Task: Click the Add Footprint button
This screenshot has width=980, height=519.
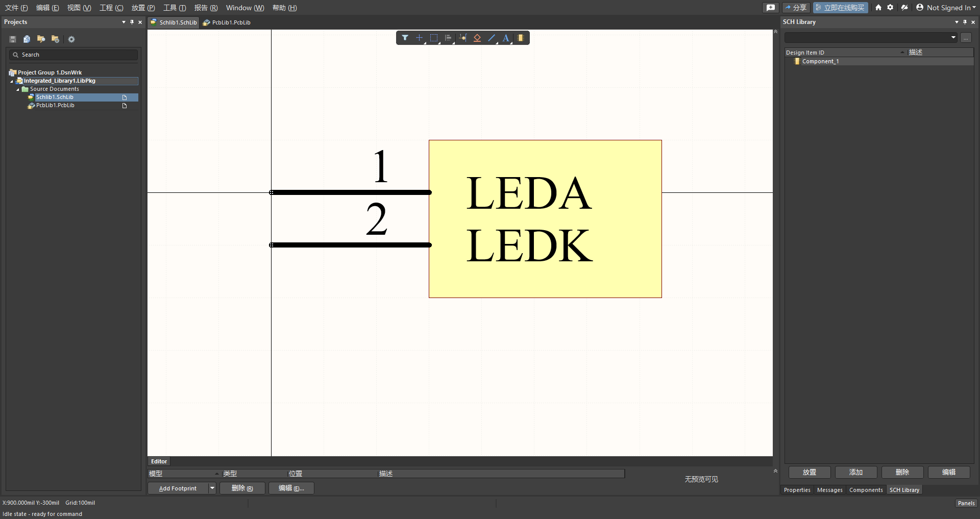Action: point(178,488)
